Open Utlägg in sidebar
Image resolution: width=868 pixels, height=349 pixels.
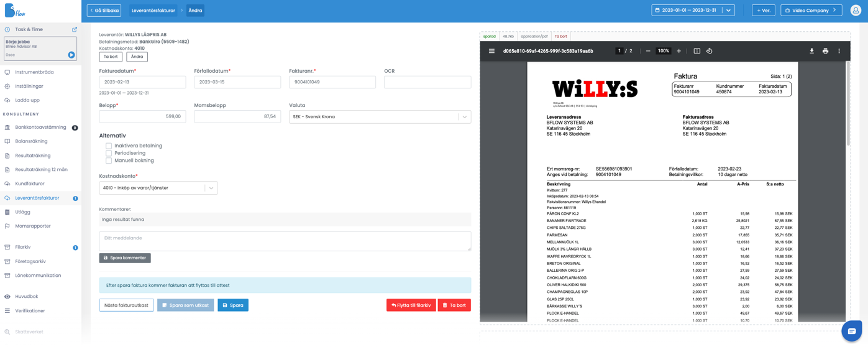22,212
